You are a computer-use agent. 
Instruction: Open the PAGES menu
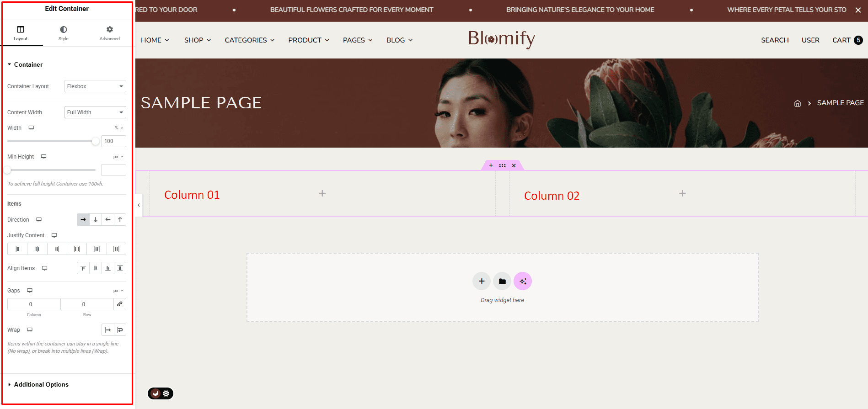point(358,40)
